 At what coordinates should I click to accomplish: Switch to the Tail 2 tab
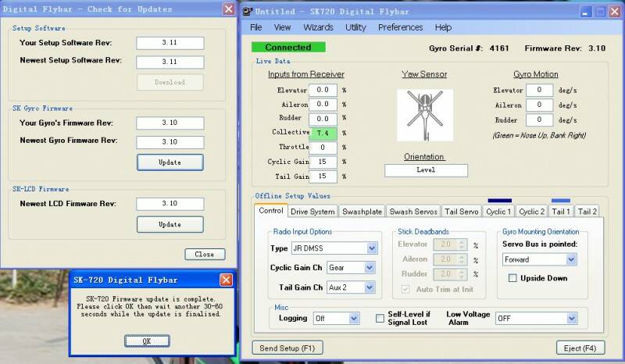(587, 212)
